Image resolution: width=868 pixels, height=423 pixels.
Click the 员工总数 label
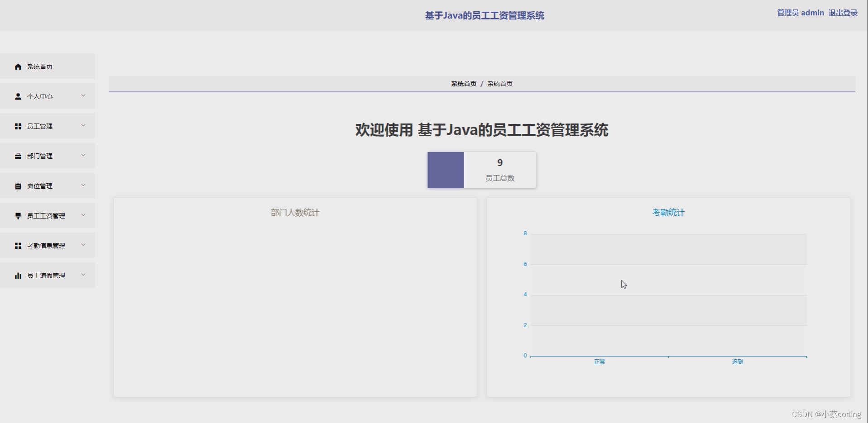point(500,178)
